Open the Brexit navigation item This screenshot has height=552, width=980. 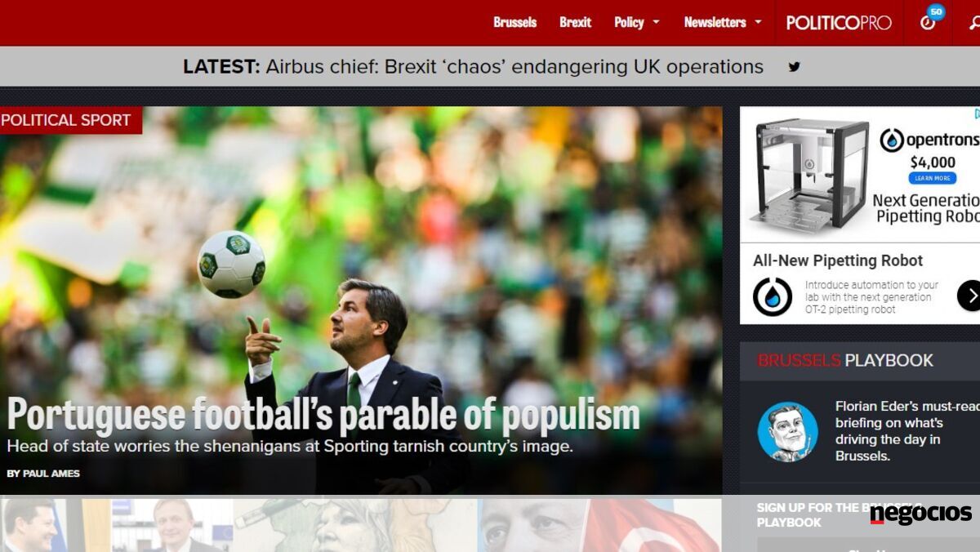point(575,23)
